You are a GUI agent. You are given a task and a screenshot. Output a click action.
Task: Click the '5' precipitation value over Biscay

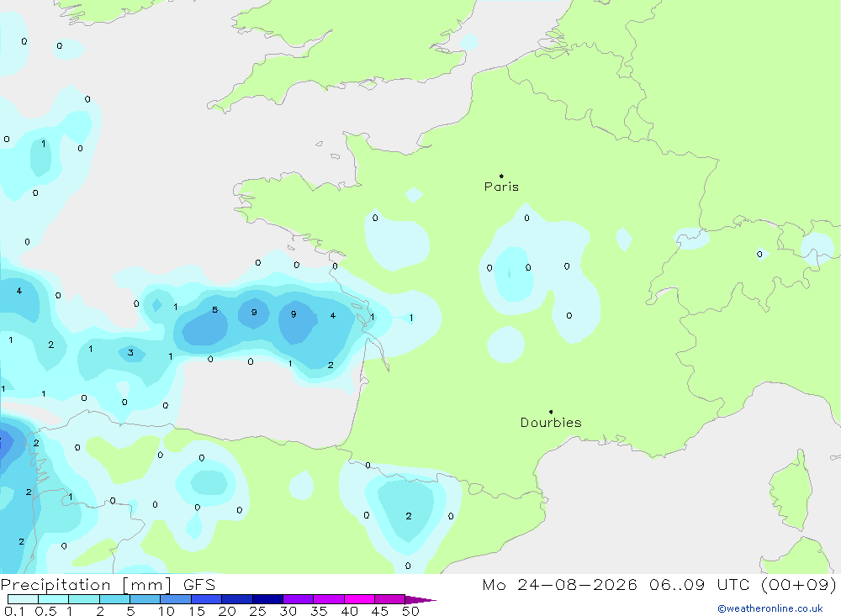[214, 310]
